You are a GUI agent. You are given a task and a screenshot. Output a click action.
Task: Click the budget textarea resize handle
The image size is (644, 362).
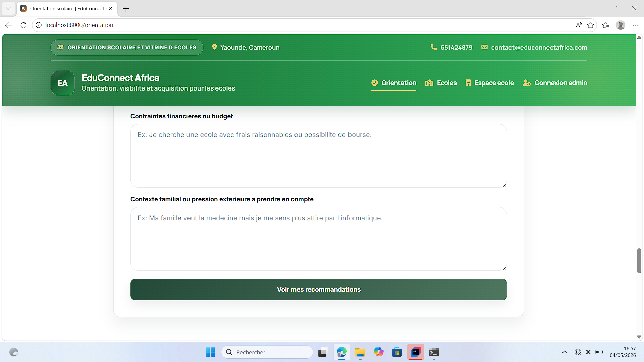pos(504,185)
